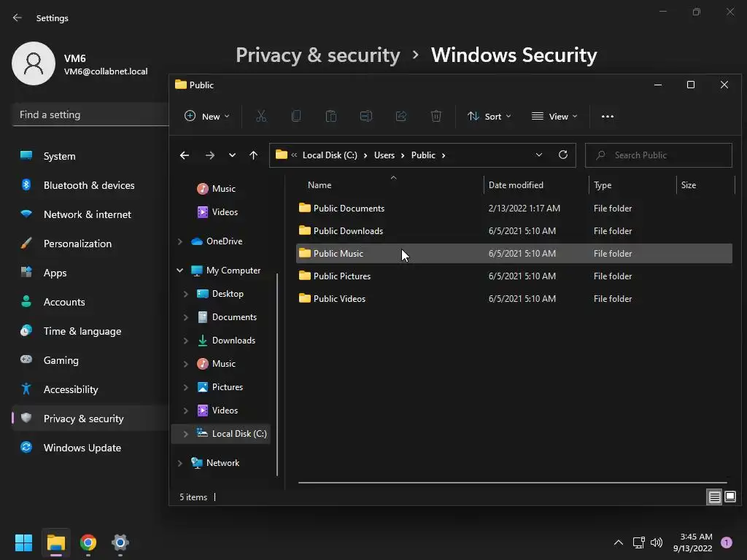Expand the Downloads tree node
The width and height of the screenshot is (747, 560).
(186, 341)
